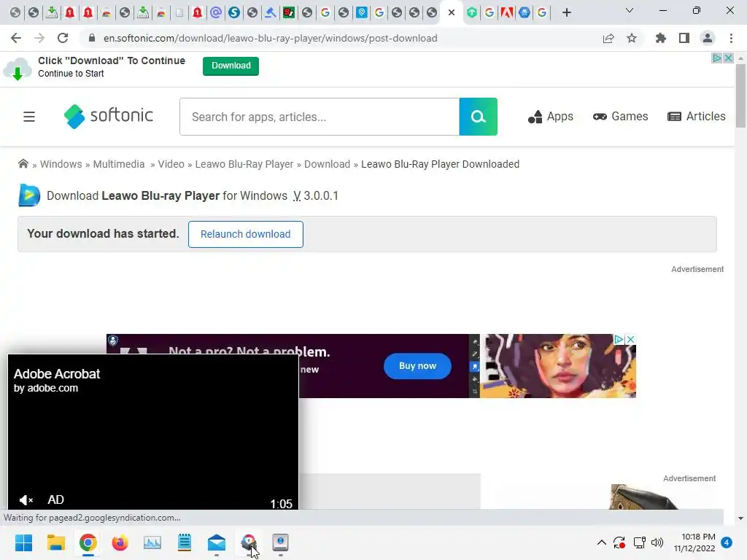This screenshot has height=560, width=747.
Task: Switch to the blue '@' tab
Action: pyautogui.click(x=216, y=12)
